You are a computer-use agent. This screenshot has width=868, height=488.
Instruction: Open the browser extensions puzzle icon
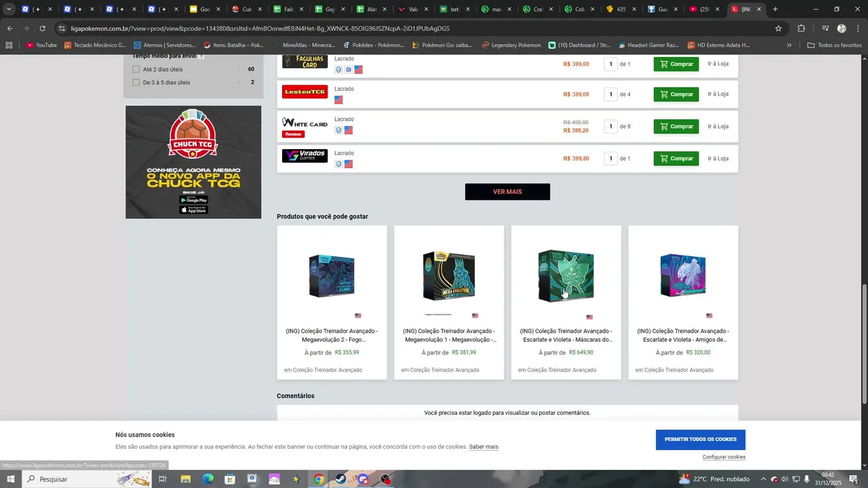(x=802, y=28)
